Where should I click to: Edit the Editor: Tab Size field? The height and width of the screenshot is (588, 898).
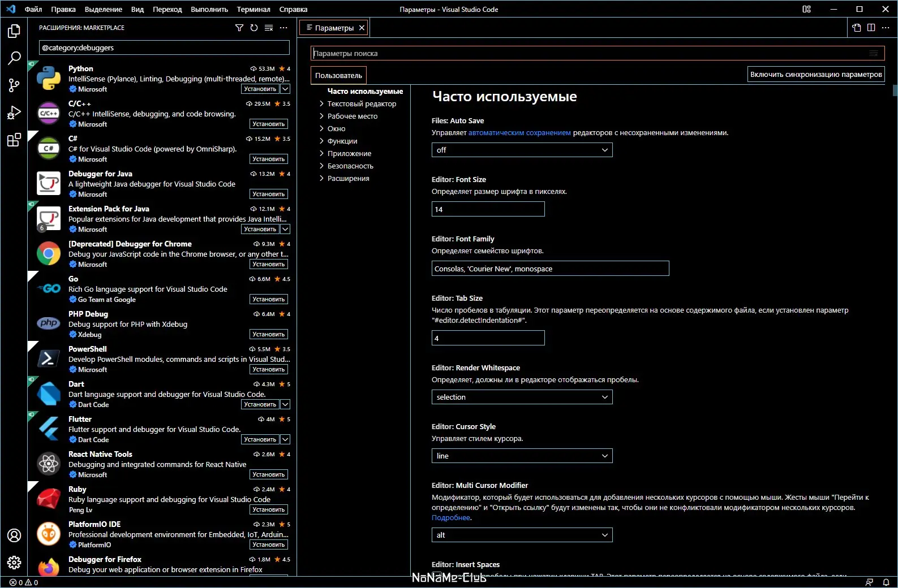pos(488,338)
